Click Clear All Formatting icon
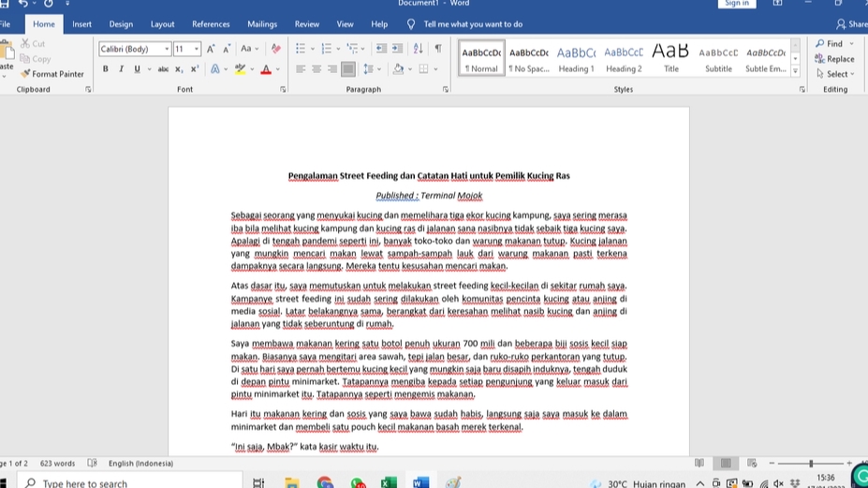The width and height of the screenshot is (868, 488). (x=275, y=49)
